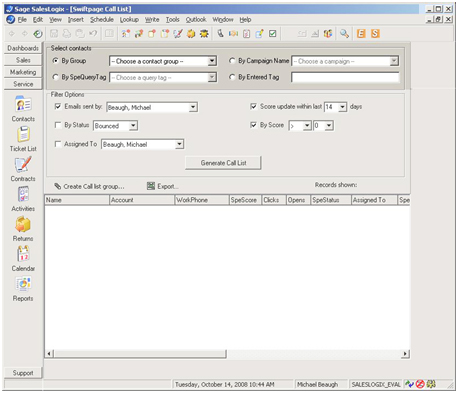Click the Dashboards navigation button
Screen dimensions: 458x393
click(x=23, y=48)
